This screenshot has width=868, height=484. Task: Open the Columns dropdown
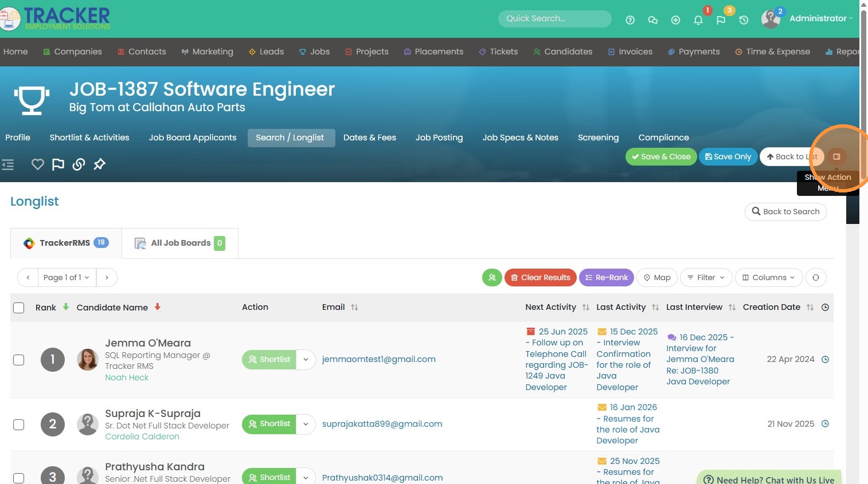coord(768,278)
